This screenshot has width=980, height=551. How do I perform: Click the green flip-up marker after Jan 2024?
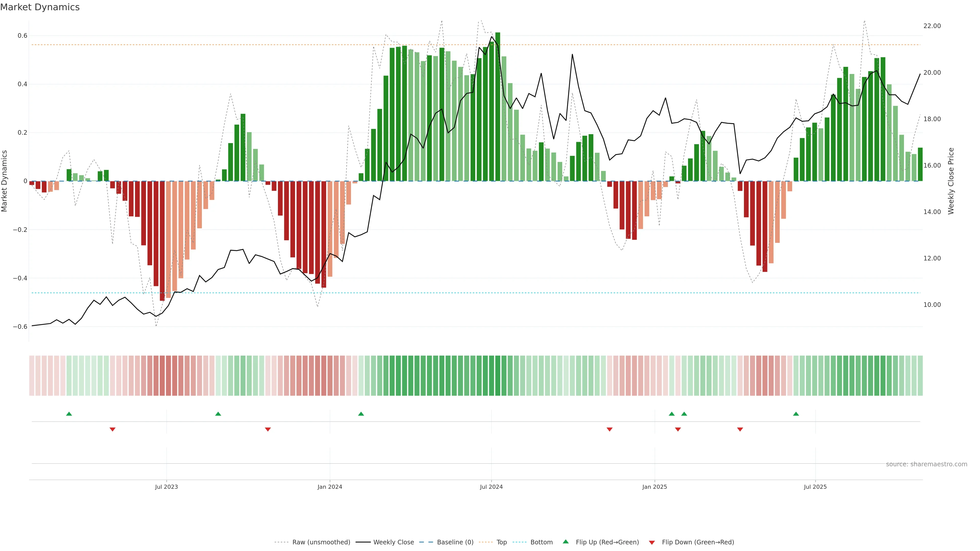coord(361,414)
